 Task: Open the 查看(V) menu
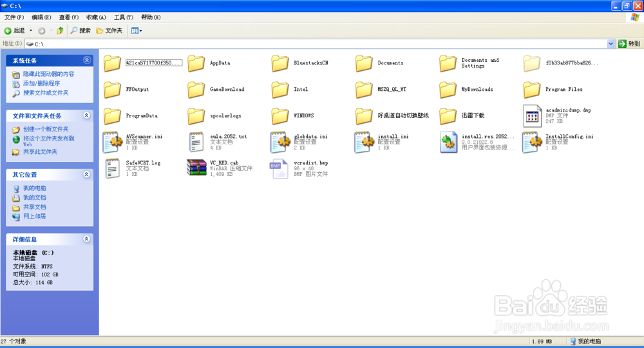tap(69, 17)
